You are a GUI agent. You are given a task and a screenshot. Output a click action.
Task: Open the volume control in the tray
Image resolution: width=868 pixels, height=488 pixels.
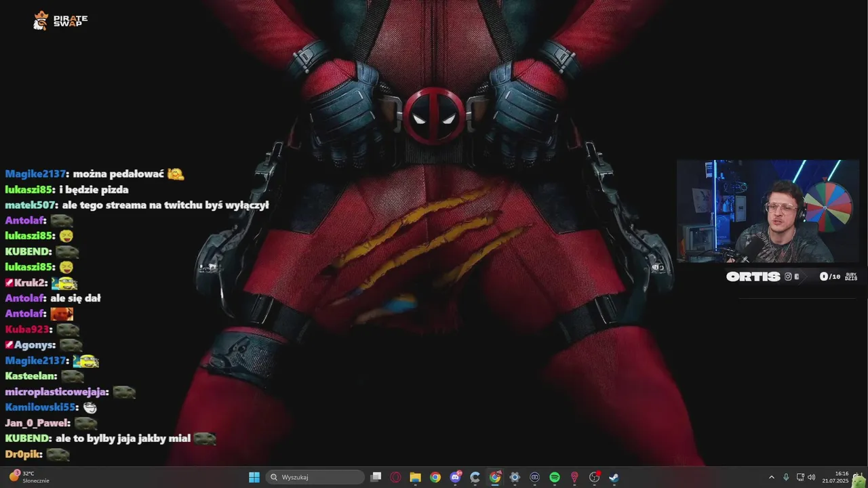pyautogui.click(x=812, y=477)
